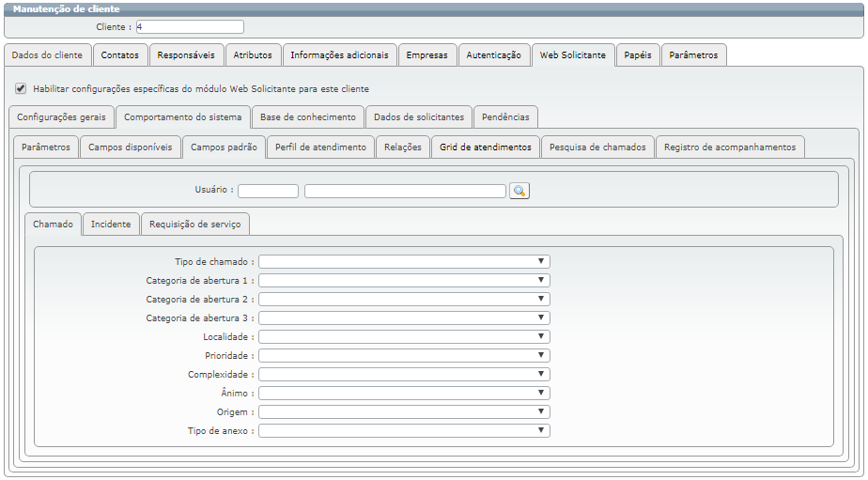Switch to Dados do cliente tab
Viewport: 868px width, 480px height.
(x=47, y=55)
